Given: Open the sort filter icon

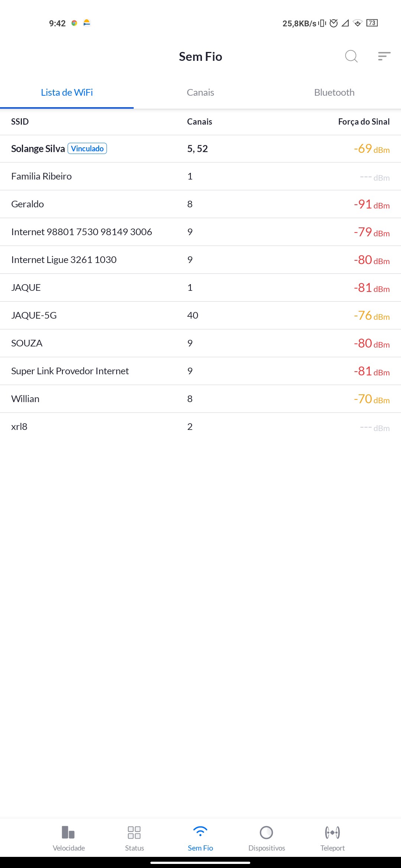Looking at the screenshot, I should [384, 56].
